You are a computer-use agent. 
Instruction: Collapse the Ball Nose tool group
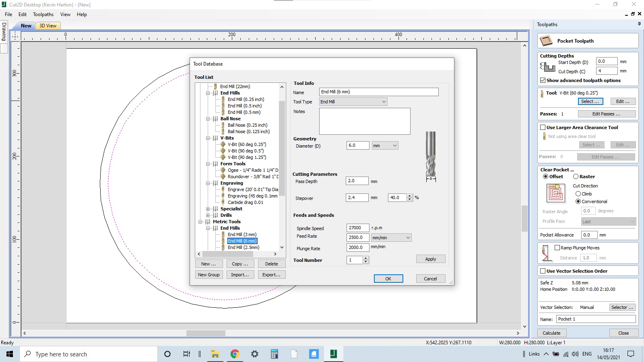pyautogui.click(x=208, y=119)
